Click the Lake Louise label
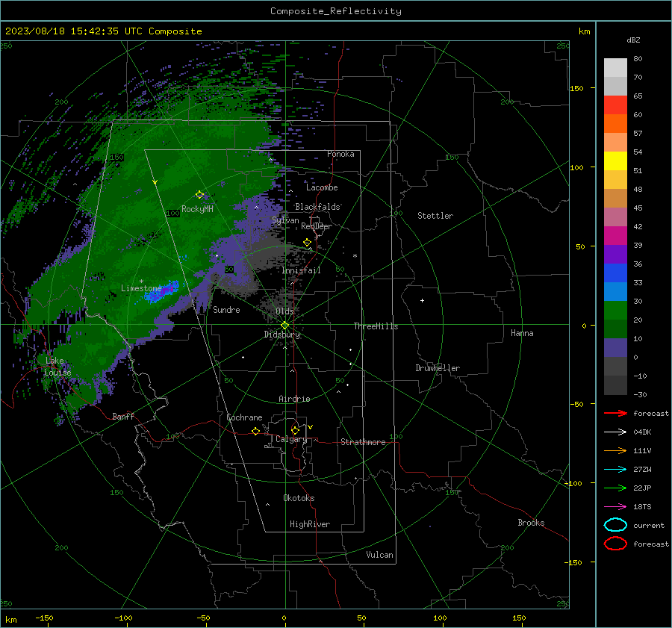 [x=57, y=367]
